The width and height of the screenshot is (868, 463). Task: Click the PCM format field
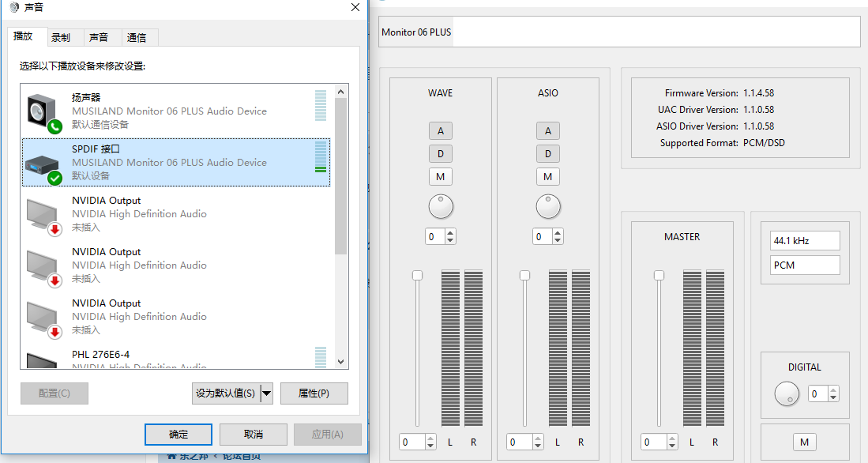click(x=805, y=265)
